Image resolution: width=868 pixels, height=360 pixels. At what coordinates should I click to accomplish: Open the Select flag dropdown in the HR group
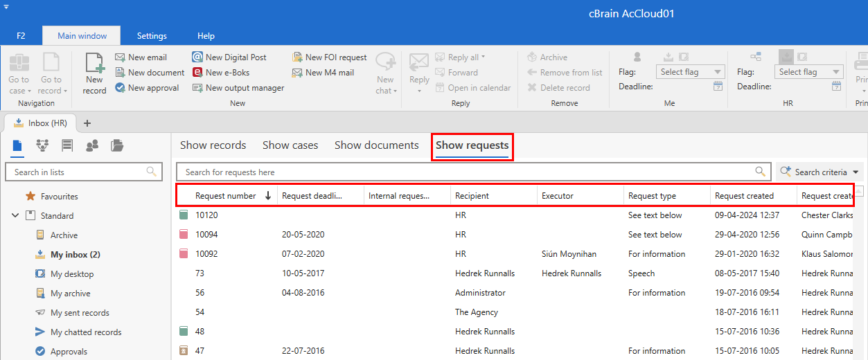[x=808, y=72]
